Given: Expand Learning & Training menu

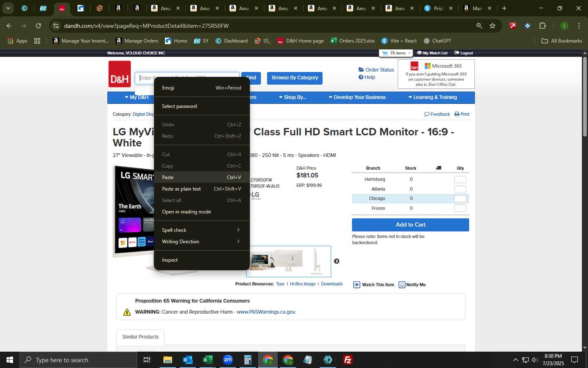Looking at the screenshot, I should coord(432,97).
